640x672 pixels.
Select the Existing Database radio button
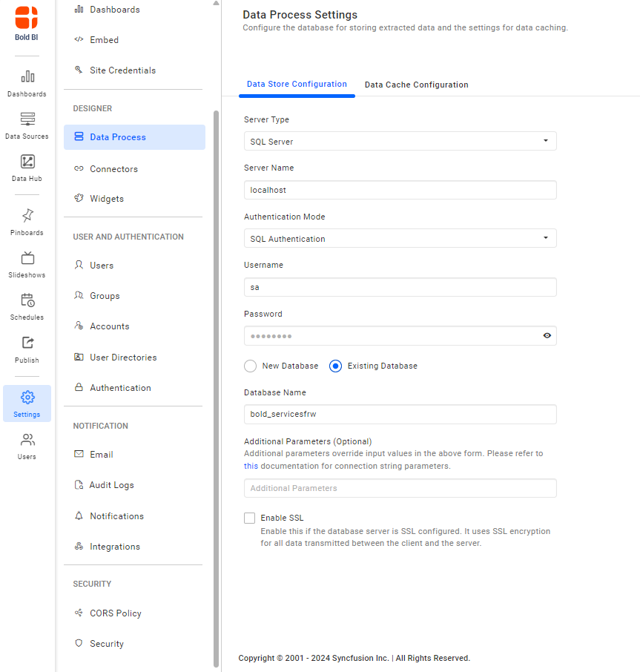[x=336, y=366]
